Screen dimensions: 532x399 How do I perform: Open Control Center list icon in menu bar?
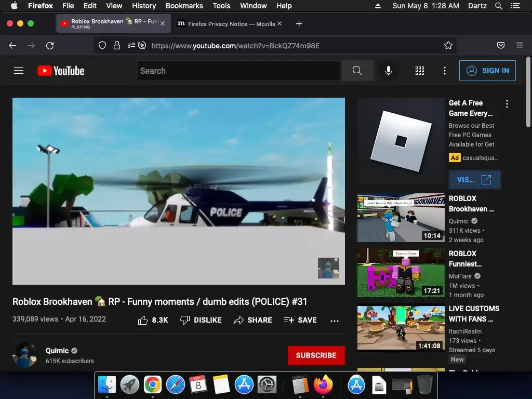pyautogui.click(x=515, y=6)
